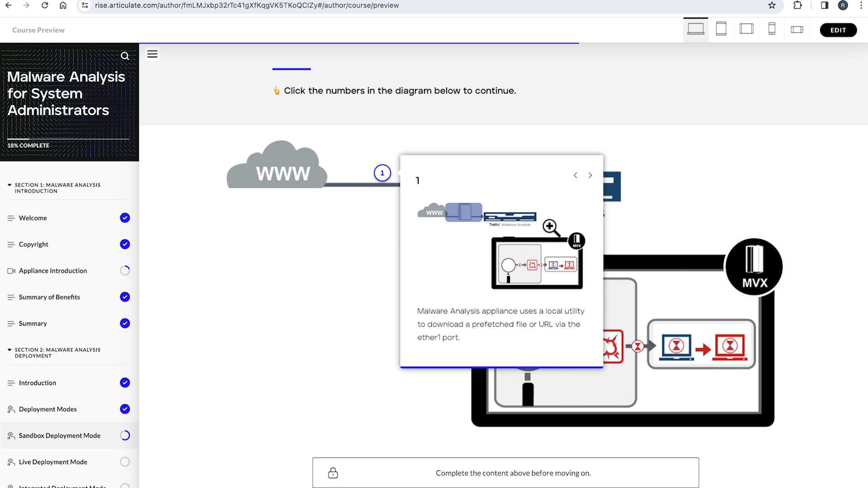The width and height of the screenshot is (868, 488).
Task: Switch to mobile portrait preview icon
Action: click(772, 29)
